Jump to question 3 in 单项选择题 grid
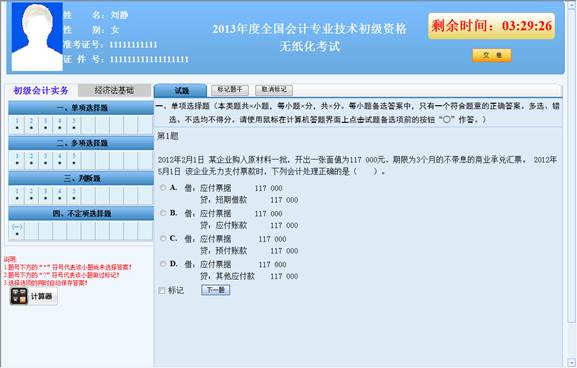Viewport: 577px width, 368px height. [45, 124]
